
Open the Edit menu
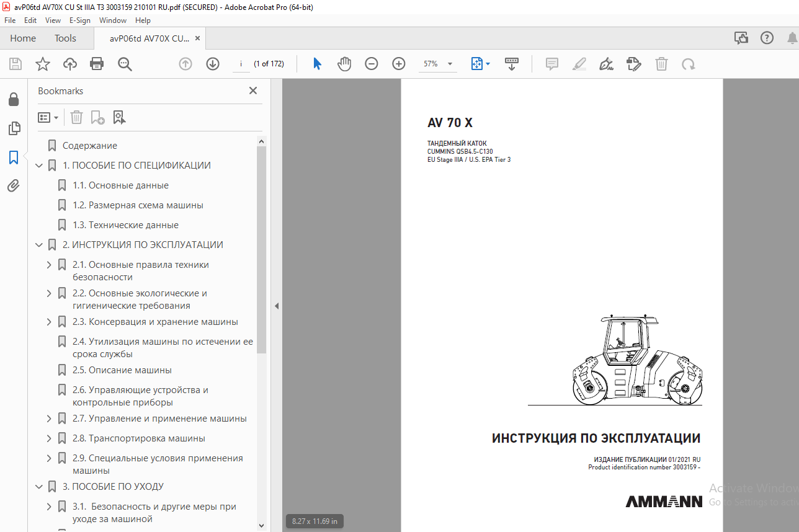point(30,20)
